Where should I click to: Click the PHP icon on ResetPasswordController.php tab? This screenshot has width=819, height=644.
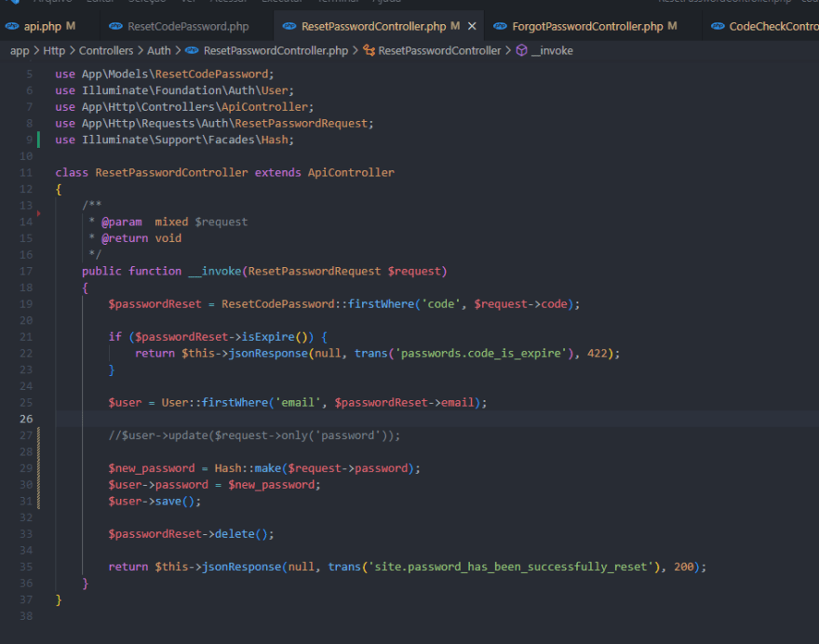click(x=289, y=26)
